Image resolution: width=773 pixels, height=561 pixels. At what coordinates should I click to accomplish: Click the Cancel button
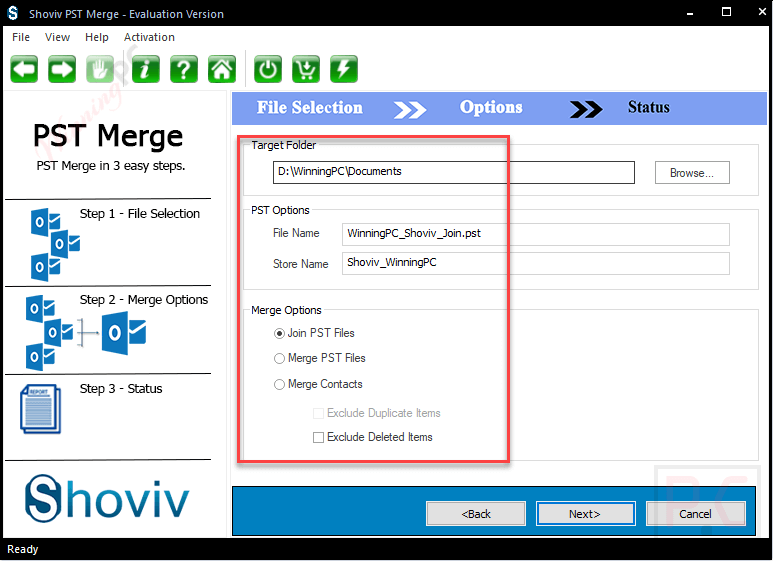696,514
